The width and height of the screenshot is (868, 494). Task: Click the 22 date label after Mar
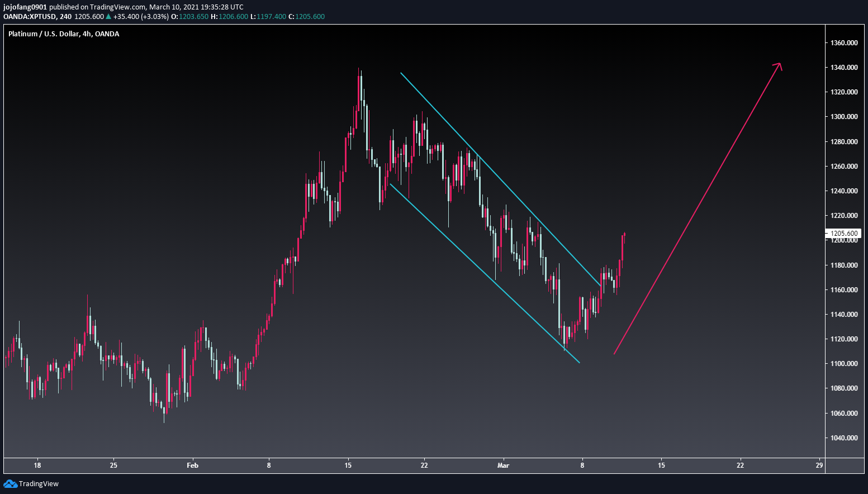click(741, 465)
